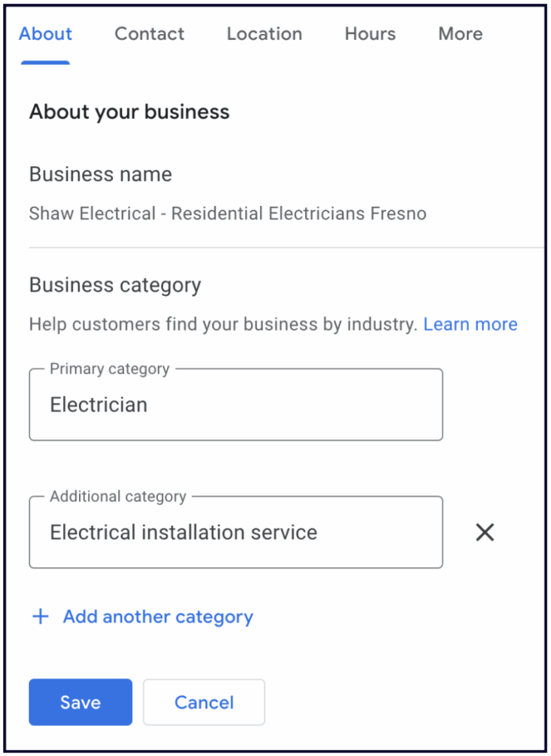Image resolution: width=551 pixels, height=756 pixels.
Task: Click the Additional category field label
Action: coord(118,496)
